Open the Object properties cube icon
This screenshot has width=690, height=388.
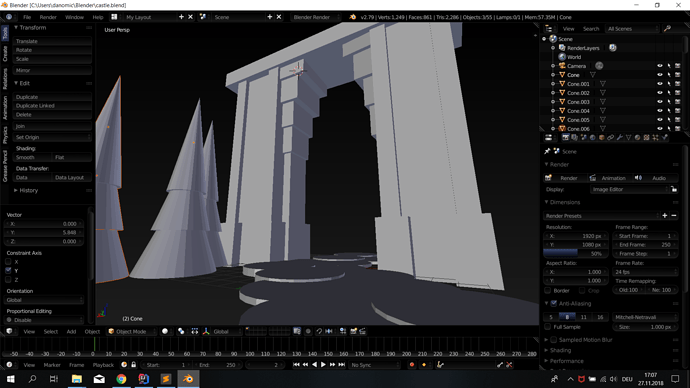point(602,138)
